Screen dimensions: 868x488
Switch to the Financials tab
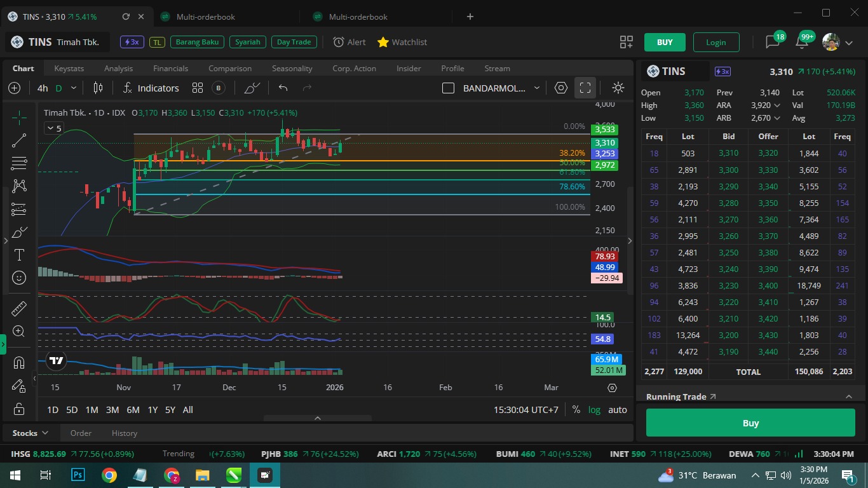[170, 69]
